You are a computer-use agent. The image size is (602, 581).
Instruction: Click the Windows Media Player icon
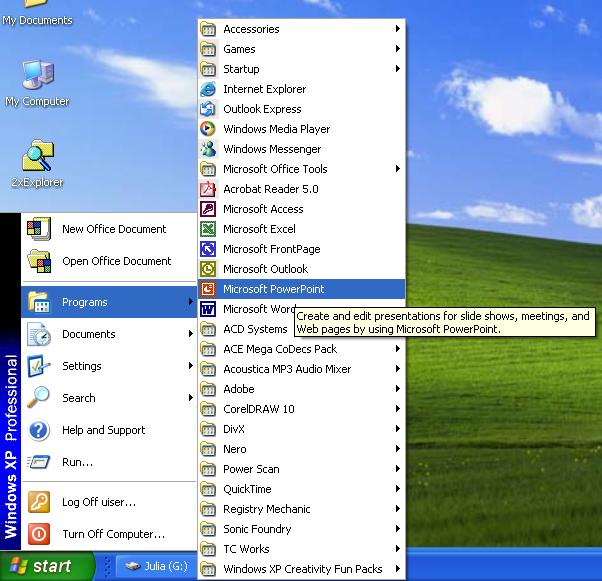[x=208, y=129]
